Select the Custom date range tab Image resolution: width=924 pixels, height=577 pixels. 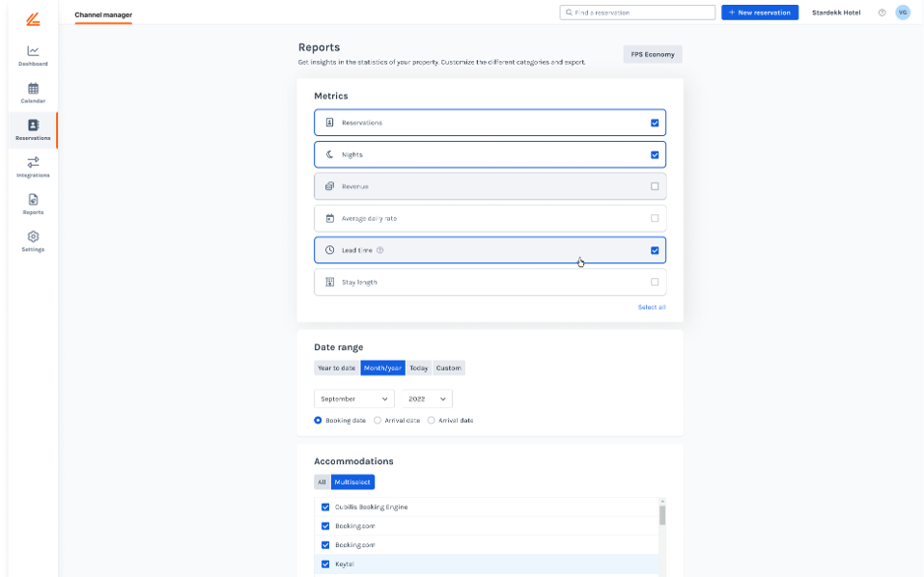pos(448,368)
